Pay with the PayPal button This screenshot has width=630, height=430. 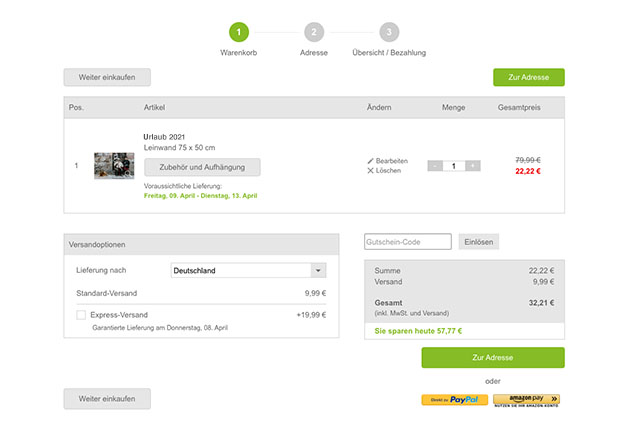tap(454, 400)
